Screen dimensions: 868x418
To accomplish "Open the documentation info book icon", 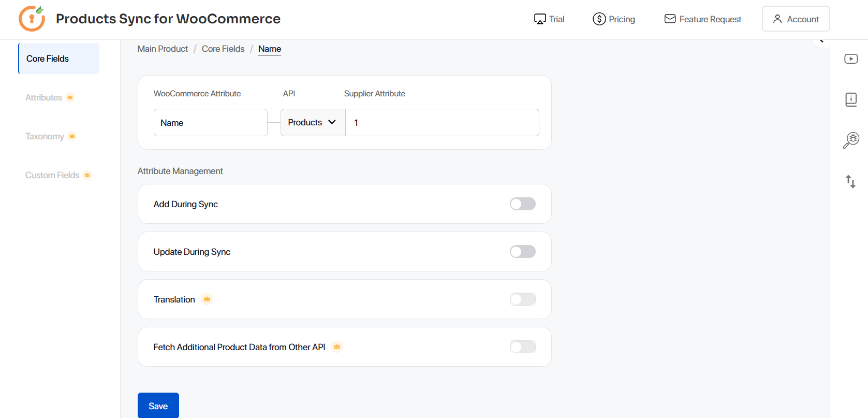I will [851, 99].
